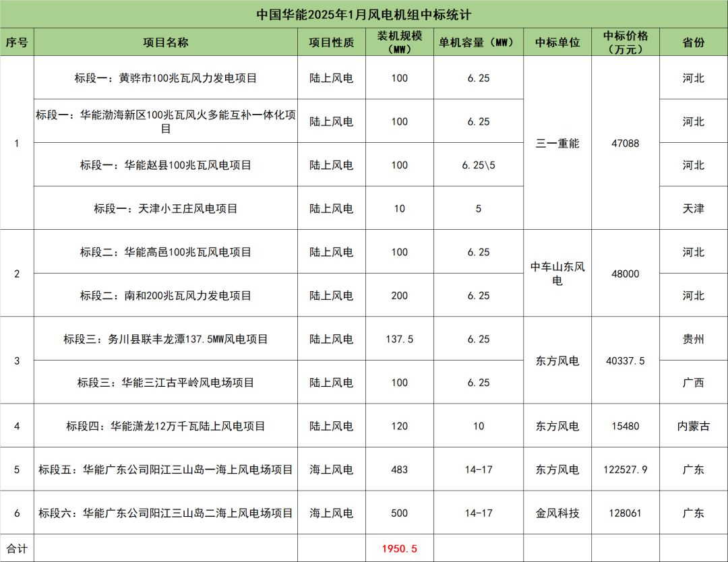The height and width of the screenshot is (562, 728).
Task: Select unit capacity 5 in 天津小王庄 row
Action: [x=479, y=208]
